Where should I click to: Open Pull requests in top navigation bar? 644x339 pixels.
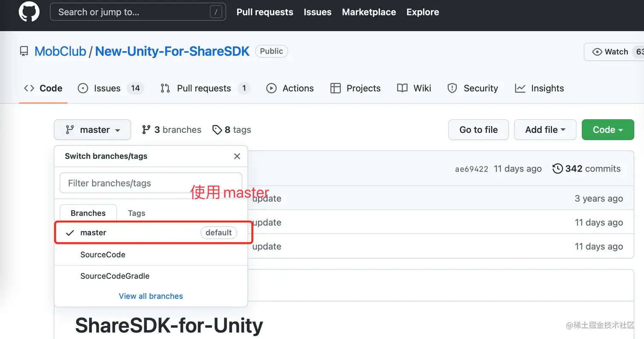click(x=265, y=12)
